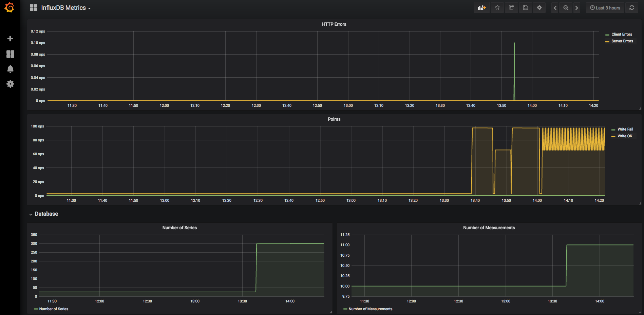Shift time range forward
This screenshot has height=315, width=644.
577,8
